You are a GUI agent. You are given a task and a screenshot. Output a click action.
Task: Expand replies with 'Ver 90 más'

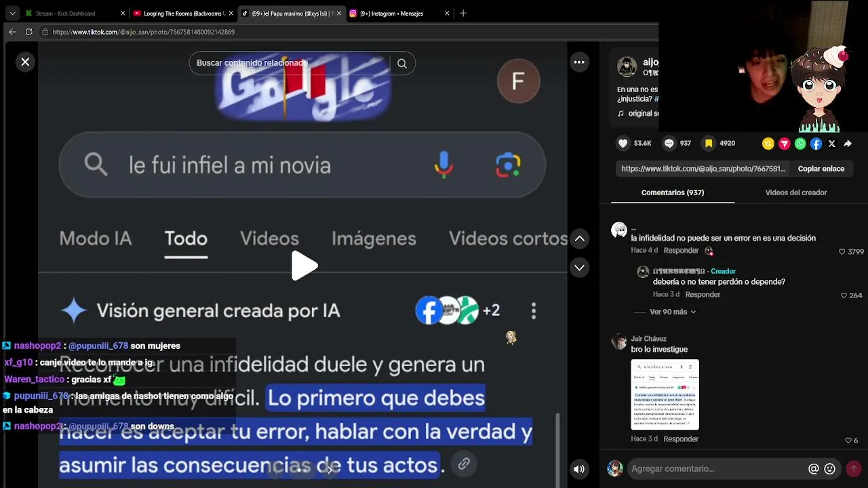[673, 312]
